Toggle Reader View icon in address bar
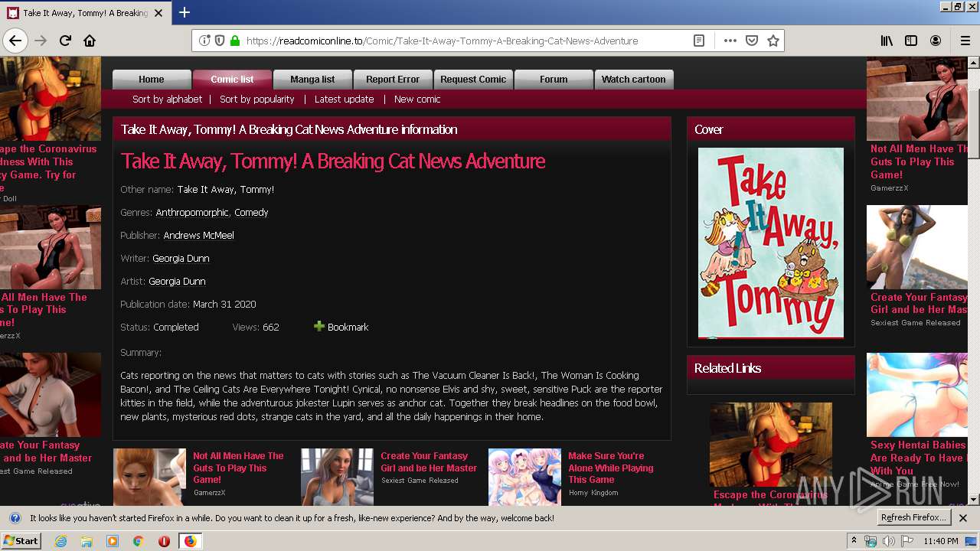The height and width of the screenshot is (551, 980). pyautogui.click(x=699, y=41)
